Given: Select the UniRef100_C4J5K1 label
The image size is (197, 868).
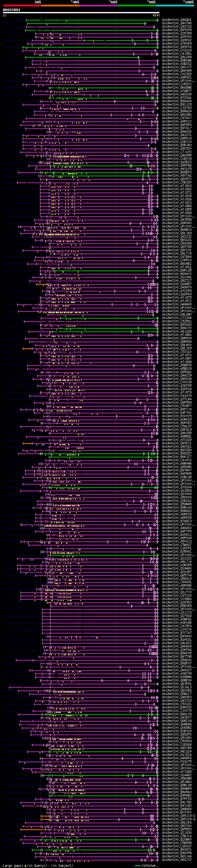Looking at the screenshot, I should tap(177, 54).
